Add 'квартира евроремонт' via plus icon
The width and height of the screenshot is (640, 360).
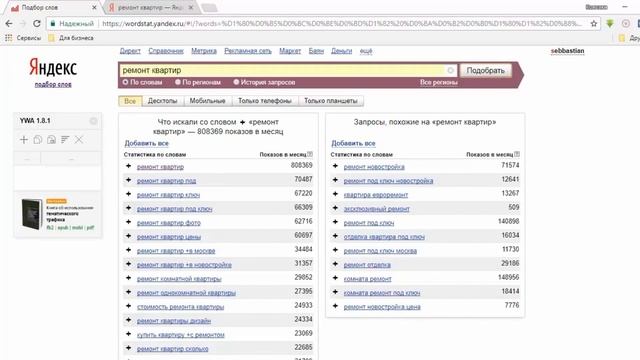(336, 194)
